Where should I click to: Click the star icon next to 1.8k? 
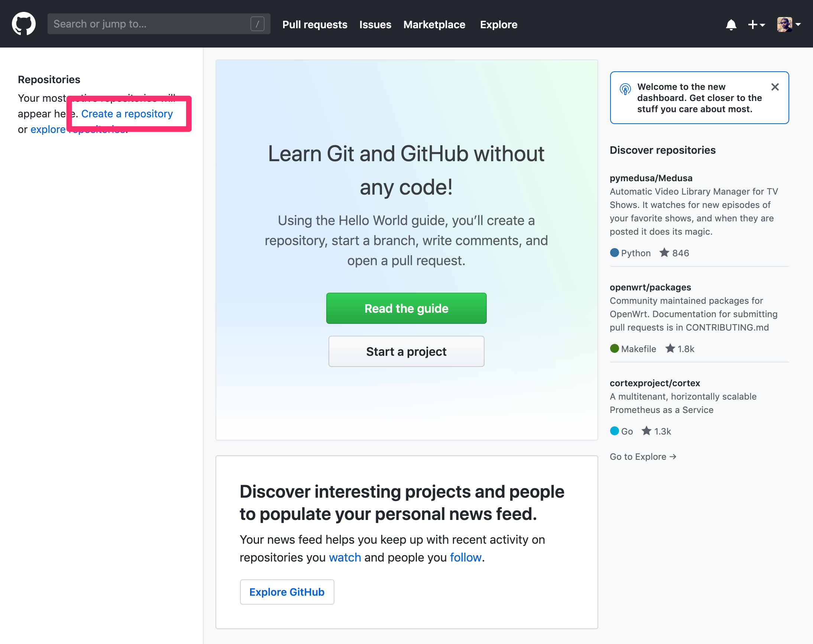pyautogui.click(x=670, y=348)
